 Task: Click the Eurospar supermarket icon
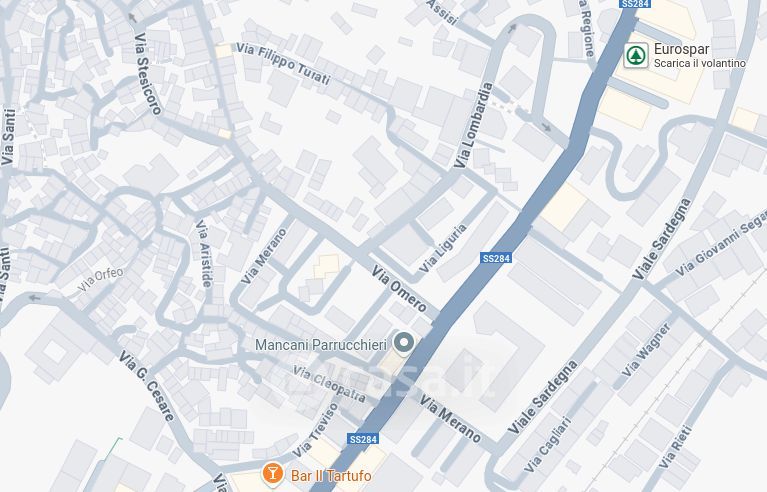pyautogui.click(x=636, y=55)
